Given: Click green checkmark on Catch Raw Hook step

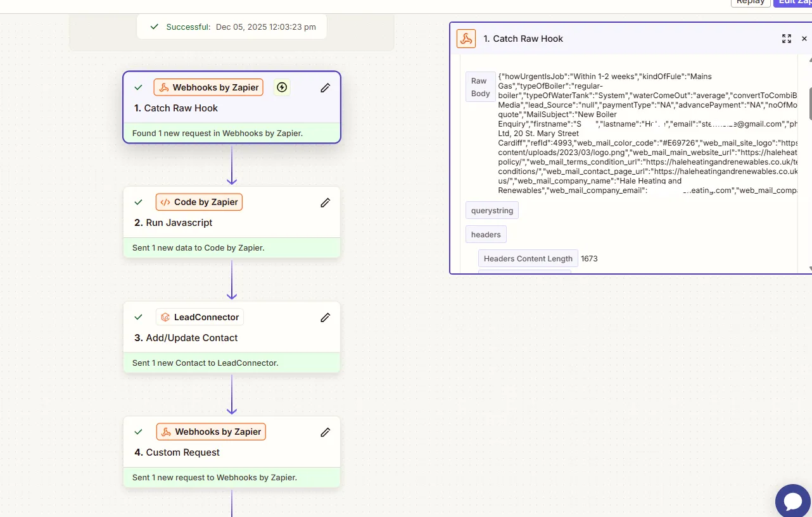Looking at the screenshot, I should click(x=138, y=87).
